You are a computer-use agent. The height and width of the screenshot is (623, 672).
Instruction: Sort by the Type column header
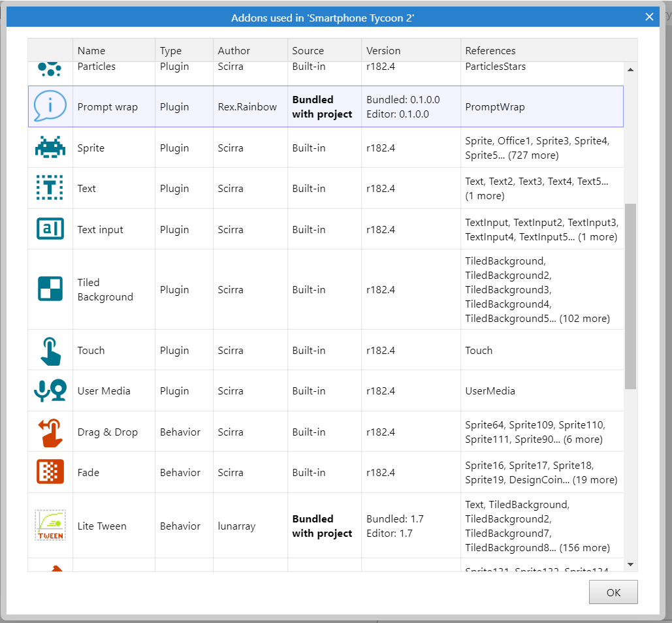pyautogui.click(x=184, y=50)
